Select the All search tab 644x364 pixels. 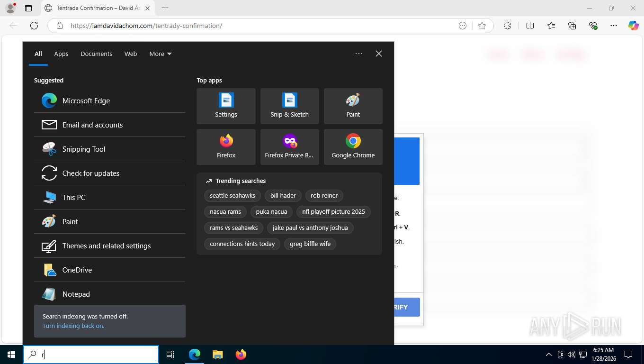(x=38, y=54)
